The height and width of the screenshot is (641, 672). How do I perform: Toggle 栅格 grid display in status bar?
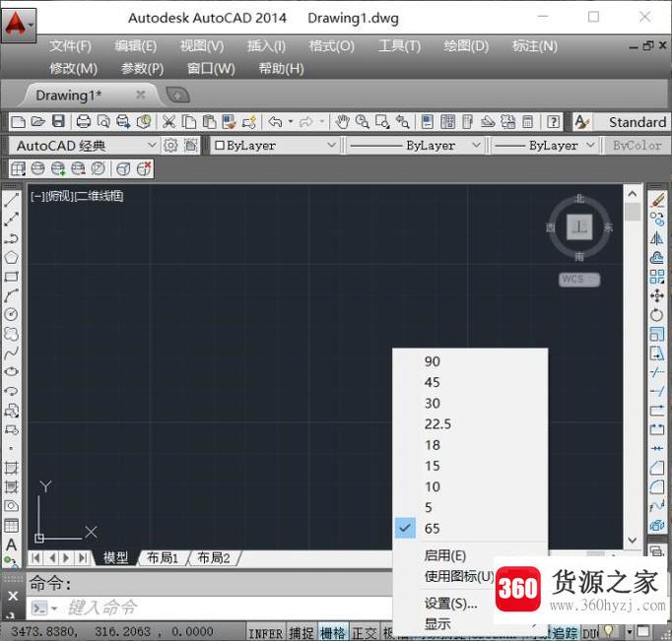(x=333, y=632)
